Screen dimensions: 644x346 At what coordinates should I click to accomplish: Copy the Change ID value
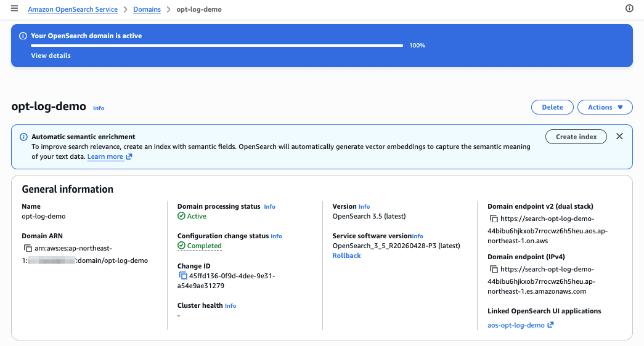point(183,276)
